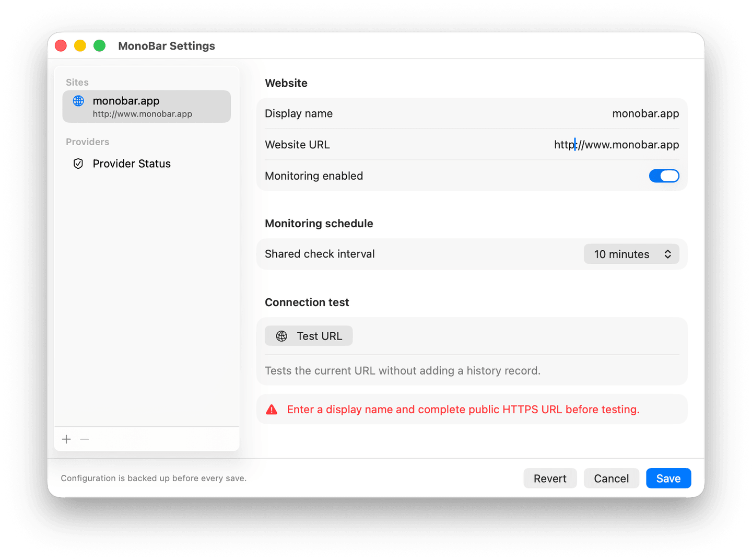The width and height of the screenshot is (752, 560).
Task: Toggle the Monitoring enabled switch
Action: pyautogui.click(x=664, y=176)
